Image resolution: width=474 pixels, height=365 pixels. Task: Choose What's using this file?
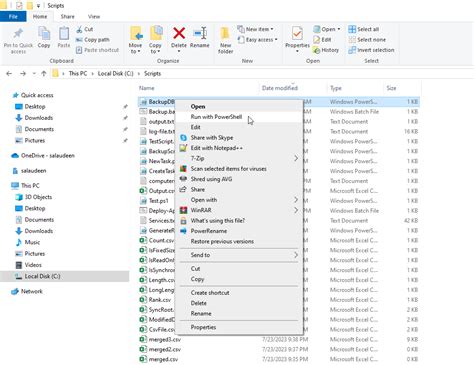pos(239,221)
